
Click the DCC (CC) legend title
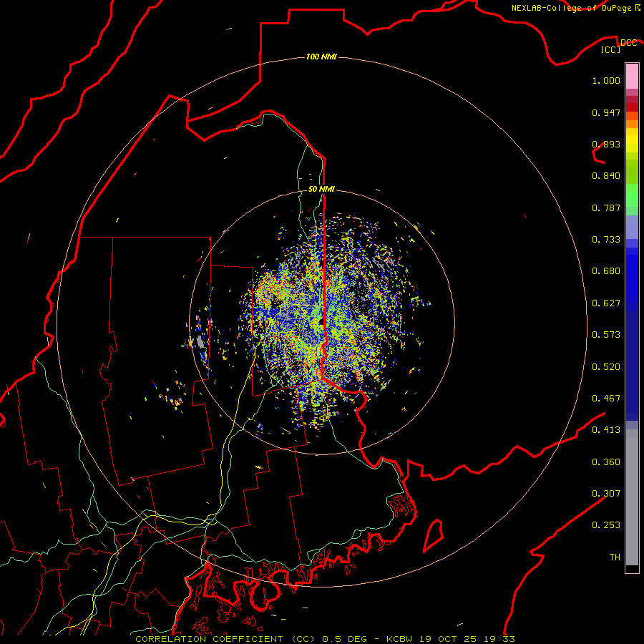point(618,46)
